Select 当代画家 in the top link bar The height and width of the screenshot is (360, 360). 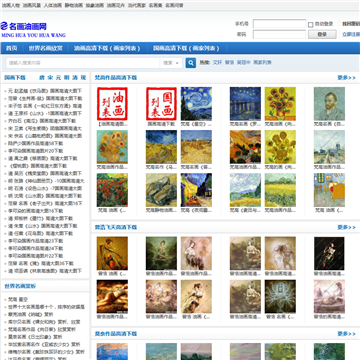coord(137,6)
